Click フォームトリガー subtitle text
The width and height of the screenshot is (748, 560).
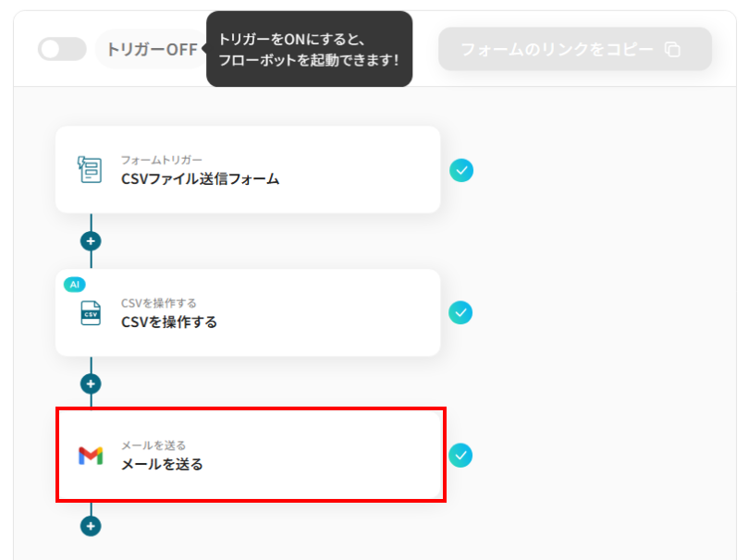(161, 160)
